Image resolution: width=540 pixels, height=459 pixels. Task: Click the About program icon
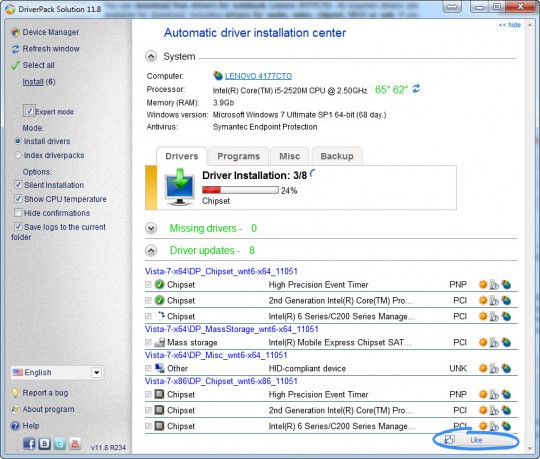[x=15, y=409]
